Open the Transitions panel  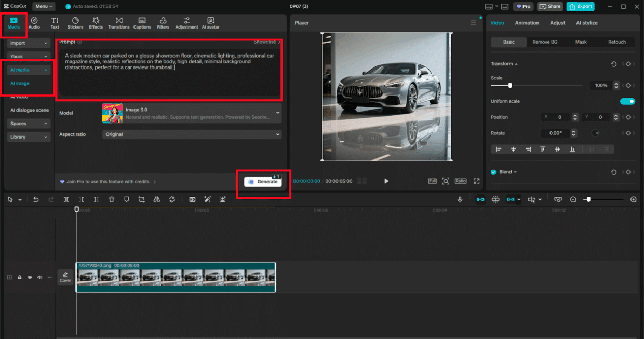[x=118, y=23]
